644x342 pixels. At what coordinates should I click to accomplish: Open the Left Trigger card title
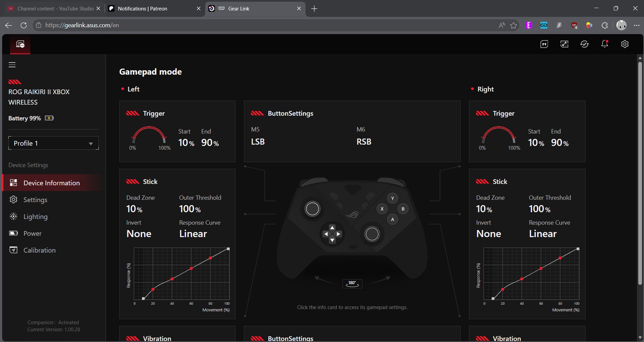pos(154,114)
